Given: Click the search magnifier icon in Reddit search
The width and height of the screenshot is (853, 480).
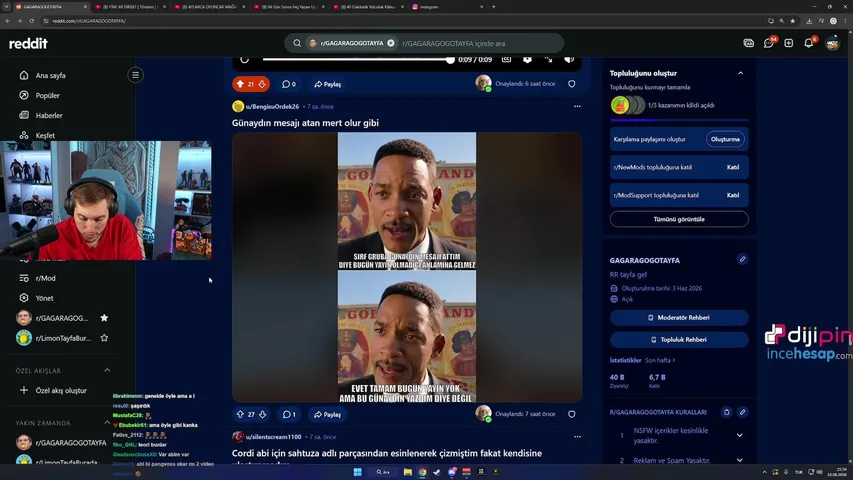Looking at the screenshot, I should [x=297, y=43].
